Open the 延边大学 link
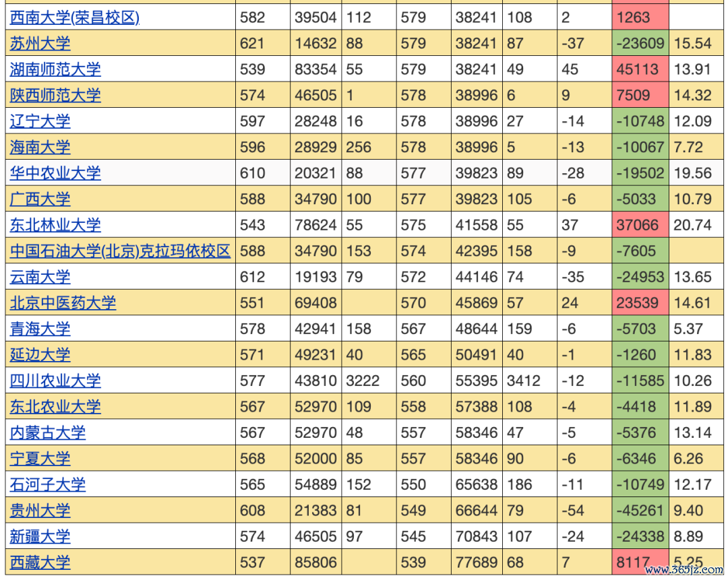Viewport: 728px width, 580px height. [x=40, y=356]
